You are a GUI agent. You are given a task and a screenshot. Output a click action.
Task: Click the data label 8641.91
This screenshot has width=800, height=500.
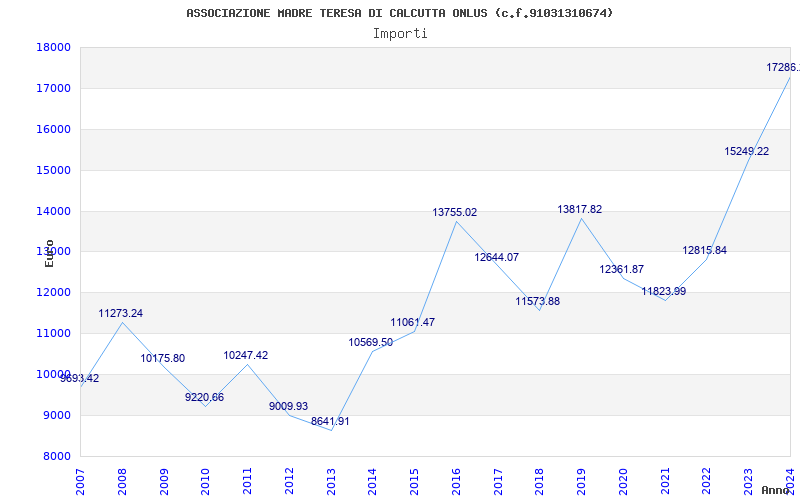click(x=331, y=421)
